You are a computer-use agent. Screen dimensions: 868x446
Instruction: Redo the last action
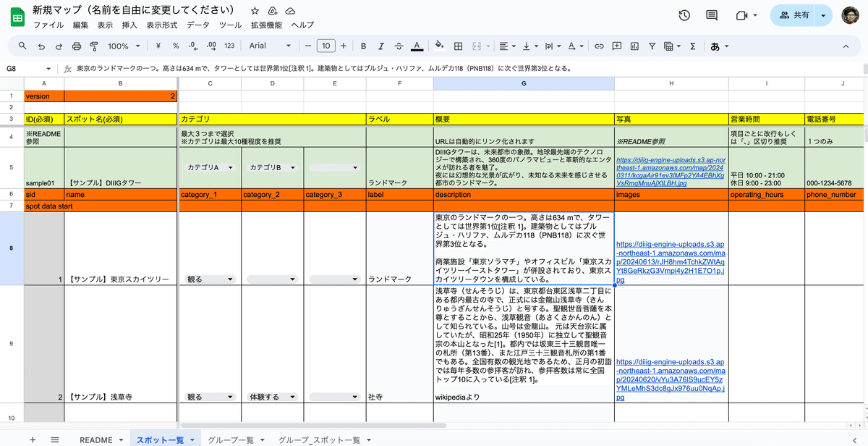click(x=59, y=46)
